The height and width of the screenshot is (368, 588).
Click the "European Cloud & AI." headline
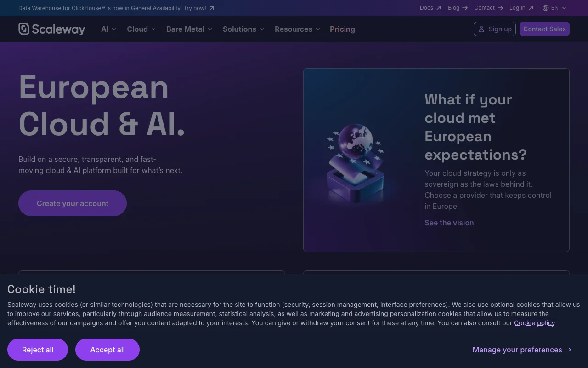(102, 105)
